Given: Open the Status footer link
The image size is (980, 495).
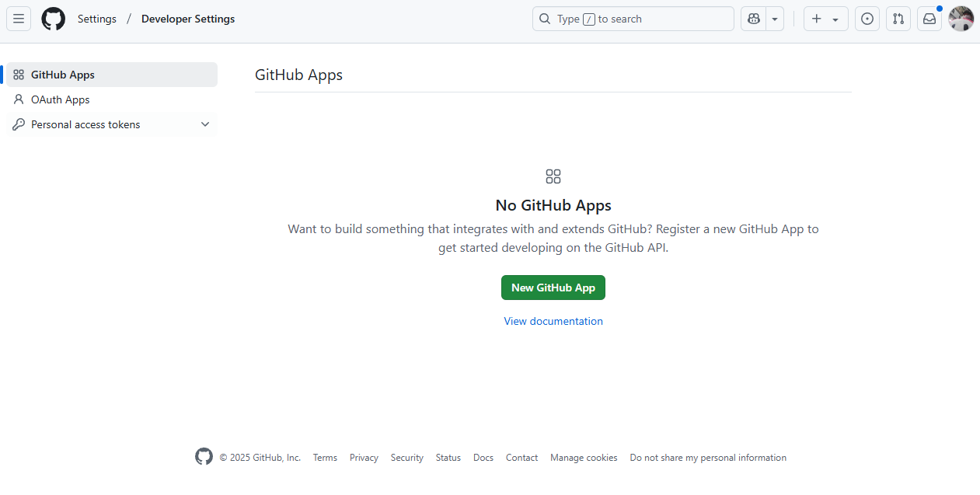Looking at the screenshot, I should point(448,458).
